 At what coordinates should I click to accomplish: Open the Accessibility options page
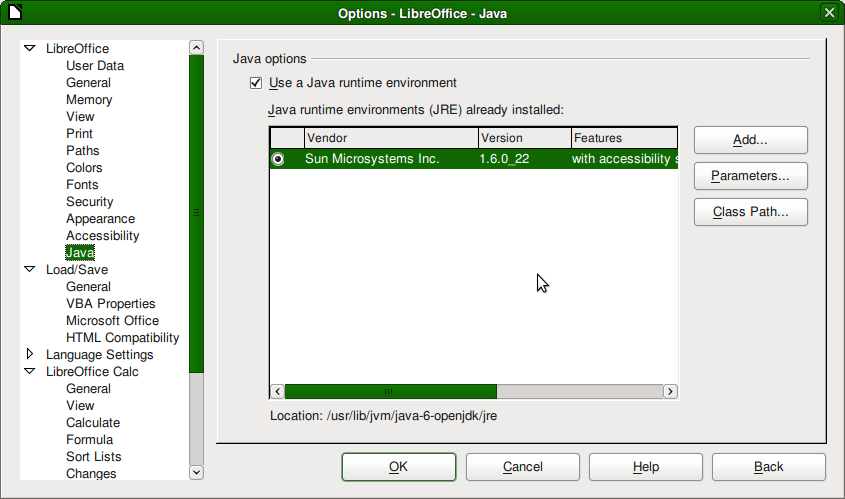pos(102,235)
